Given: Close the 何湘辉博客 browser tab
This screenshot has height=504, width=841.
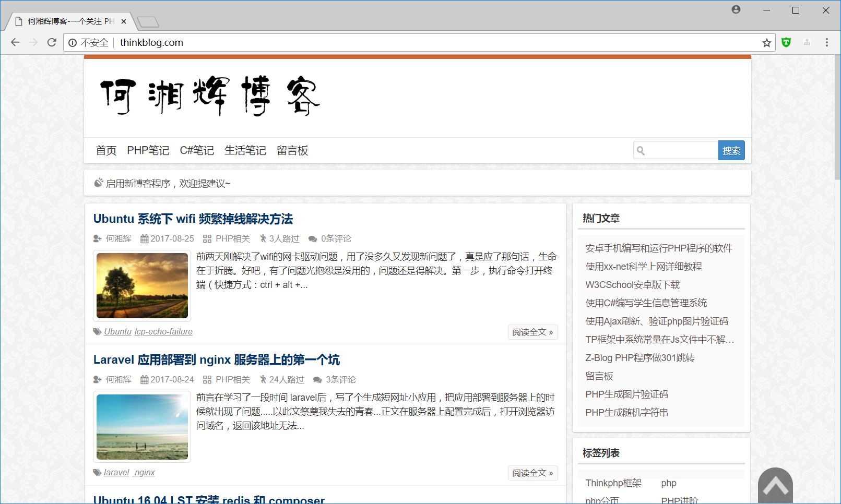Looking at the screenshot, I should tap(124, 21).
